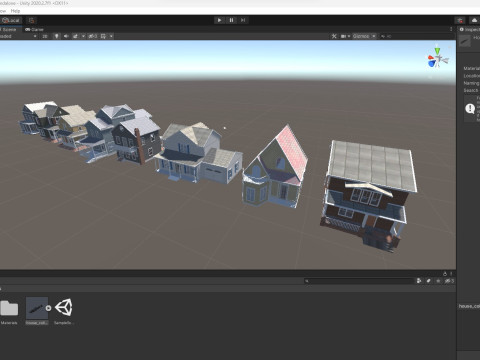
Task: Toggle the Gizmos button
Action: [361, 36]
